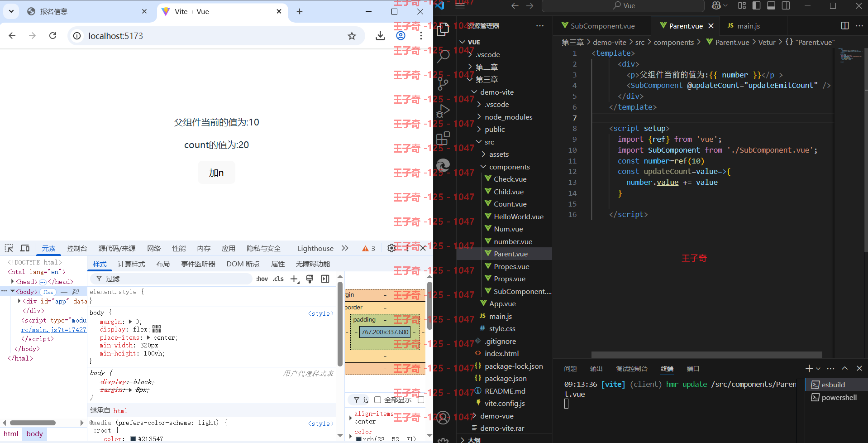
Task: Open the style source link for body rule
Action: [320, 313]
